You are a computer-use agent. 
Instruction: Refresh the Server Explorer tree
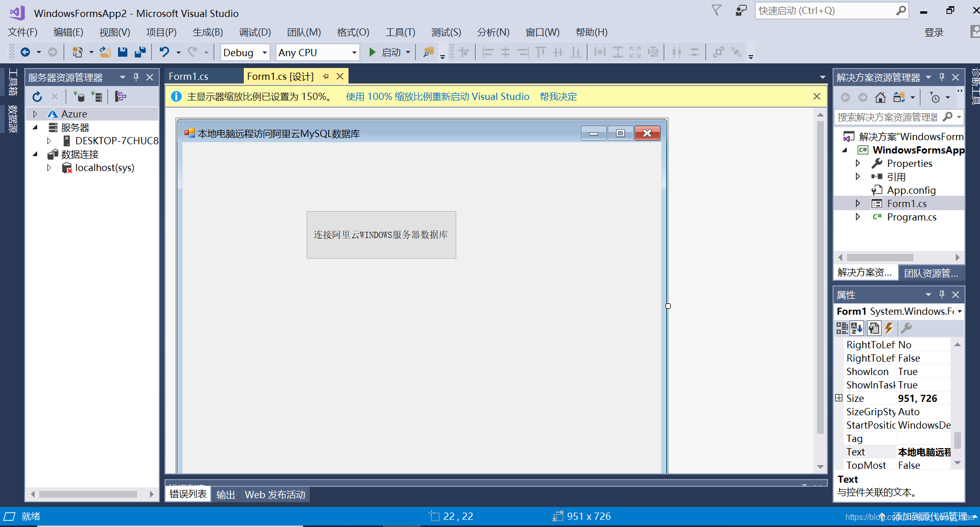point(37,96)
